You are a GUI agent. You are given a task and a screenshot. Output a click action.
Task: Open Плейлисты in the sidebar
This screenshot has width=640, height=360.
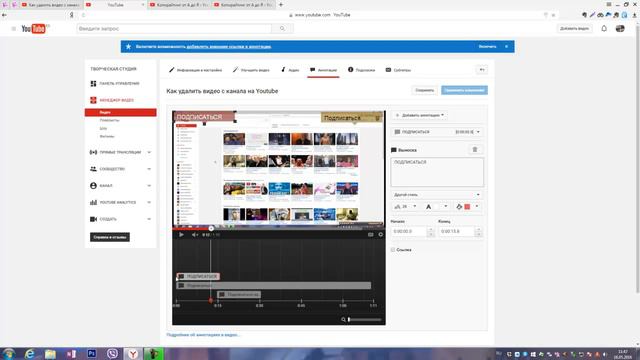109,120
